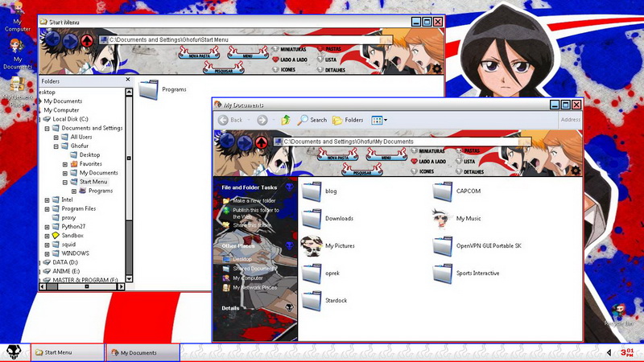The image size is (644, 362).
Task: Collapse the Ghofur tree node
Action: (56, 146)
